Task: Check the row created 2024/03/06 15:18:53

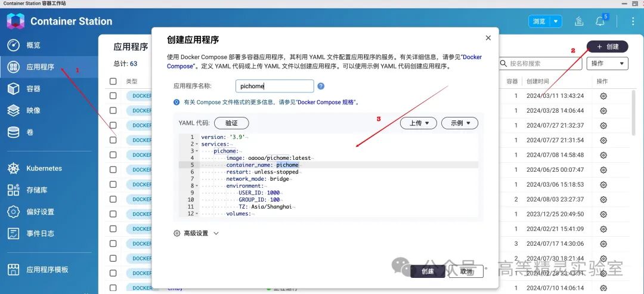Action: pyautogui.click(x=113, y=184)
